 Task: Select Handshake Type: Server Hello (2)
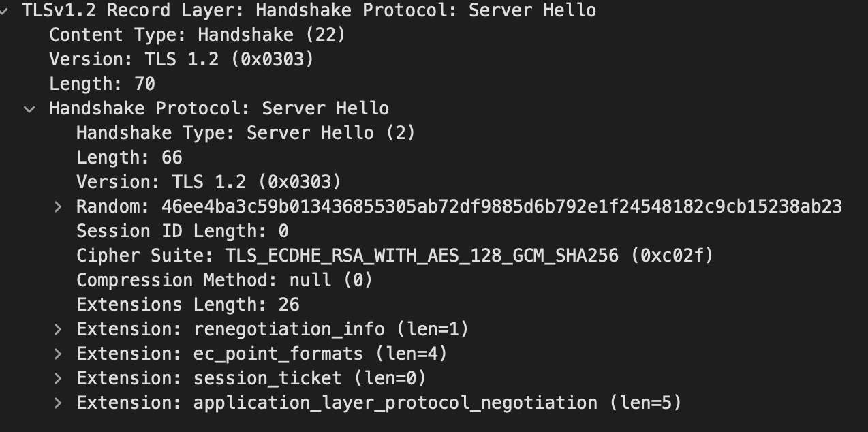[x=245, y=133]
